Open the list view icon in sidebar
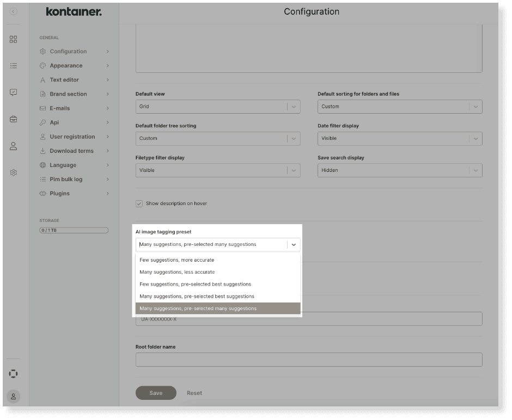The image size is (512, 420). [x=14, y=66]
